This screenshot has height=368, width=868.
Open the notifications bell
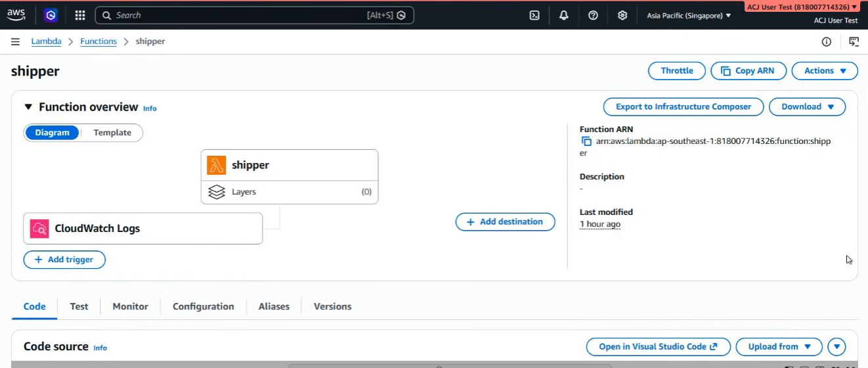564,15
